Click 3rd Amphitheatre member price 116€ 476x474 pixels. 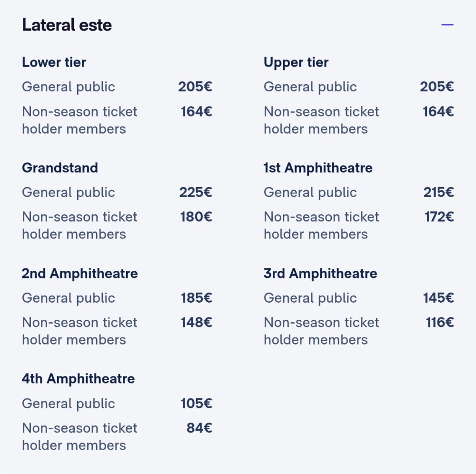coord(440,323)
